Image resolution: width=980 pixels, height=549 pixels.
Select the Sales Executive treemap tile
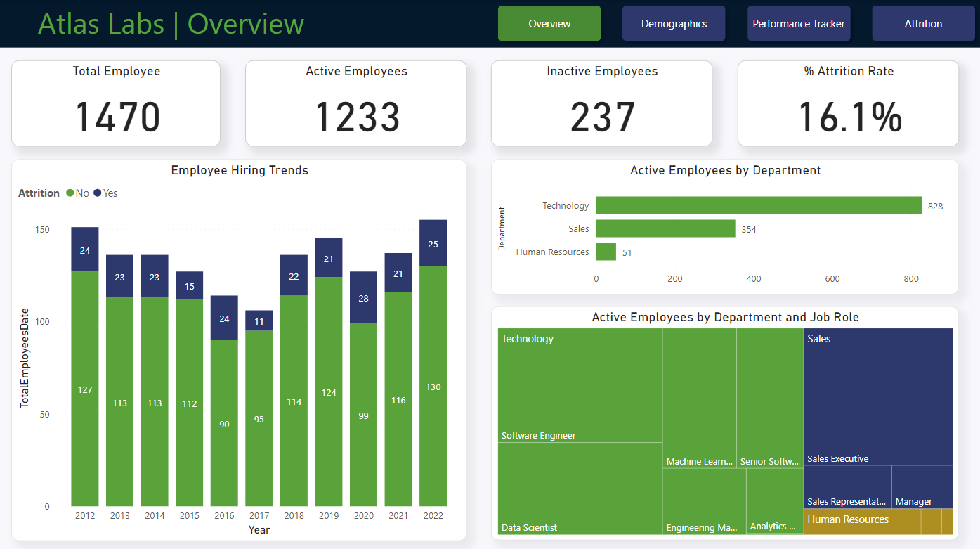click(x=878, y=397)
